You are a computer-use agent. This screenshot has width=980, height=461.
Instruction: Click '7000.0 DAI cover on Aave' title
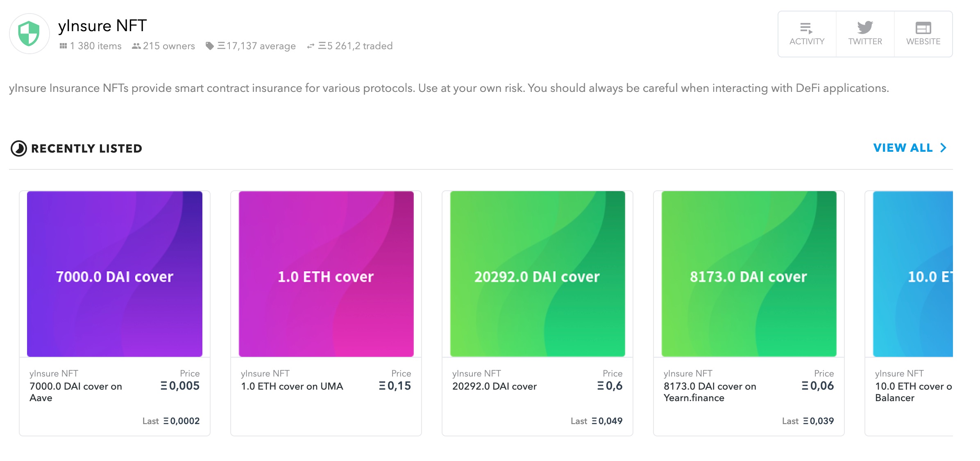pyautogui.click(x=76, y=392)
